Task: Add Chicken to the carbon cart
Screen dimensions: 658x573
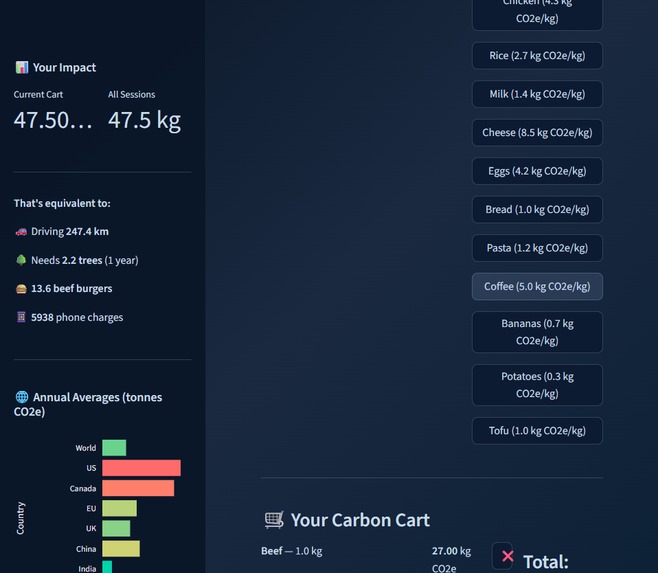Action: pyautogui.click(x=537, y=13)
